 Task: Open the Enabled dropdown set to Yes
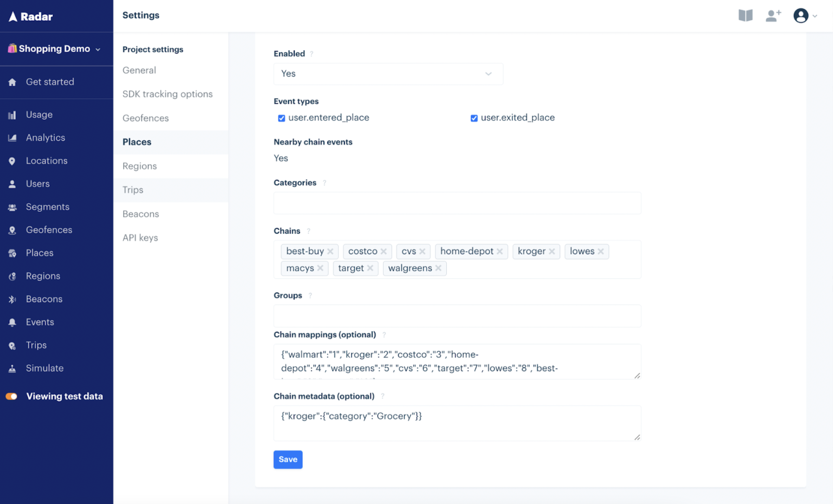388,74
